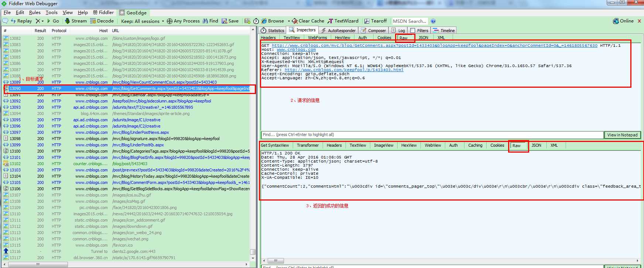Sort sessions by Result column header
The height and width of the screenshot is (268, 644).
(40, 31)
